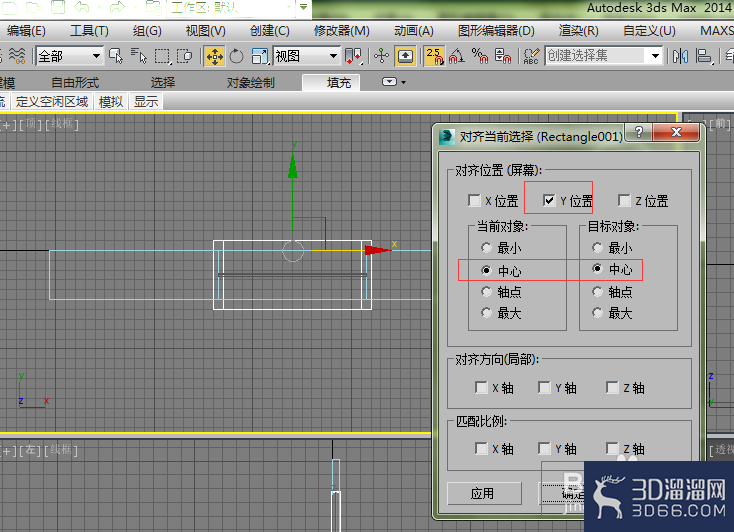Open the 修改器(M) menu

342,31
